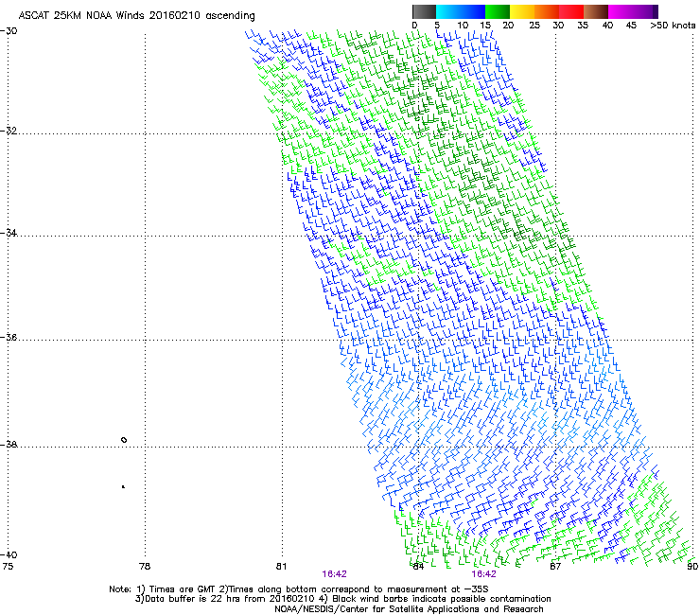
Task: Select the orange 25-30 knots color bar segment
Action: tap(547, 11)
